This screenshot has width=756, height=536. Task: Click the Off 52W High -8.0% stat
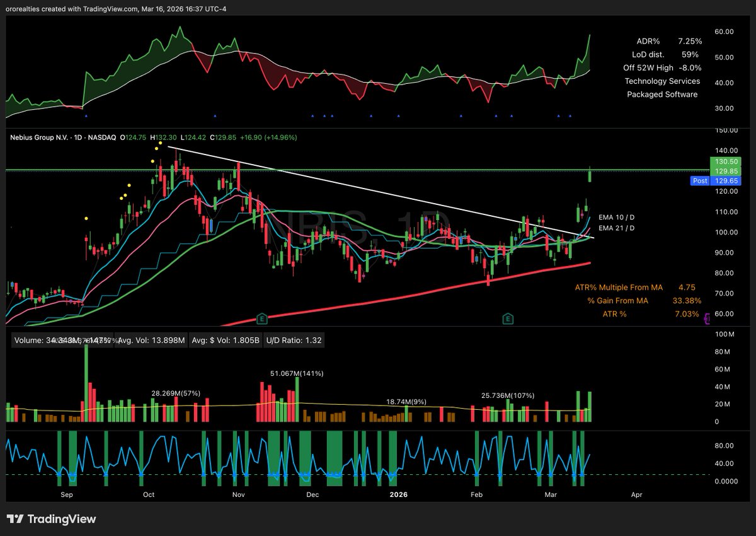662,67
